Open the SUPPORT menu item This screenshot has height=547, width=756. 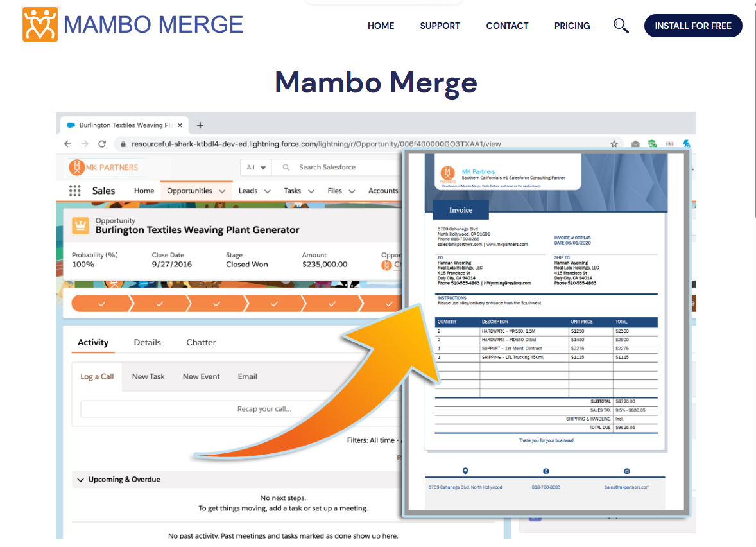440,26
